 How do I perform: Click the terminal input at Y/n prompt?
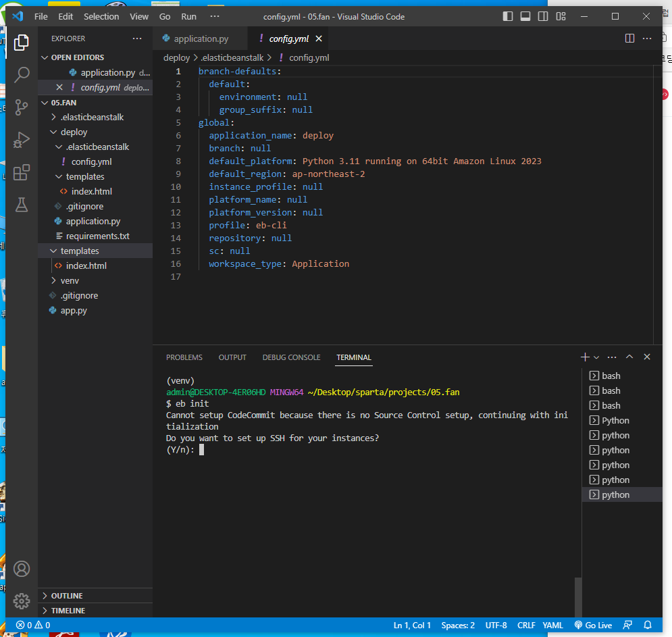(x=201, y=450)
